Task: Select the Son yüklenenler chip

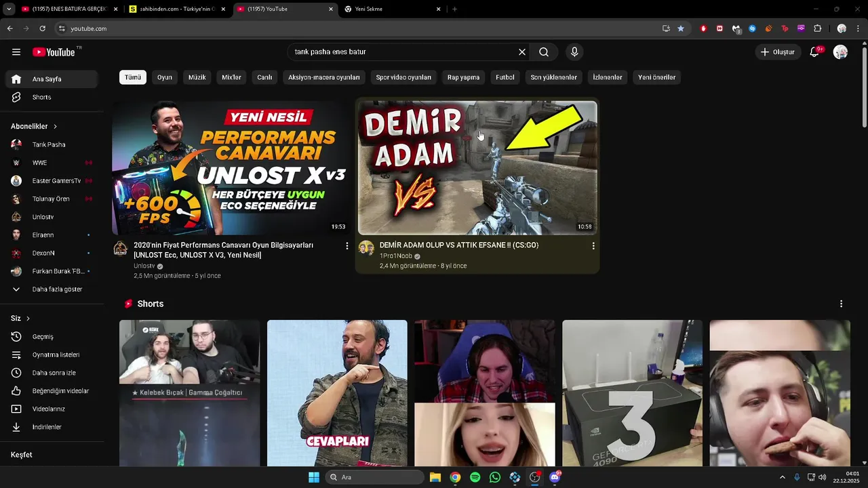Action: click(553, 77)
